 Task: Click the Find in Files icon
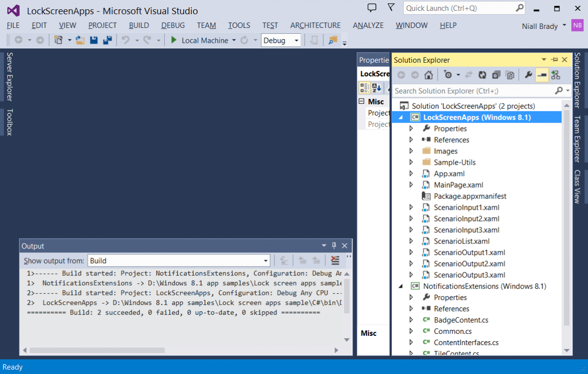[x=333, y=40]
